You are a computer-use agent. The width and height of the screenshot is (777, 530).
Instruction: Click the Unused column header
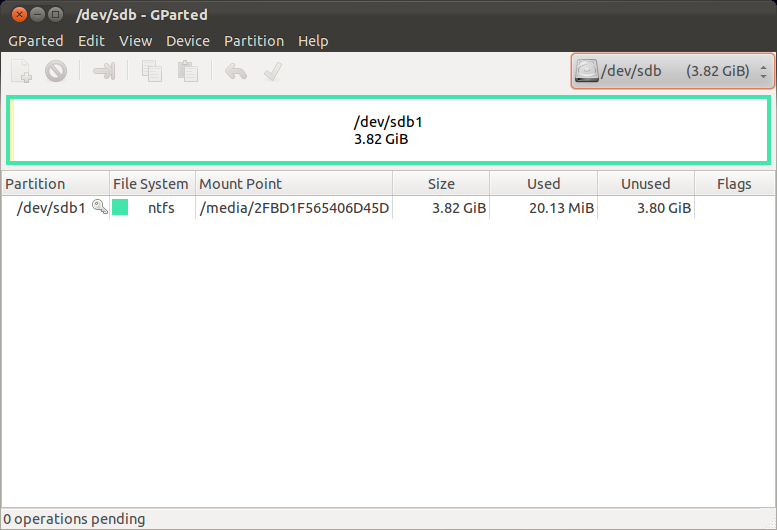point(646,184)
